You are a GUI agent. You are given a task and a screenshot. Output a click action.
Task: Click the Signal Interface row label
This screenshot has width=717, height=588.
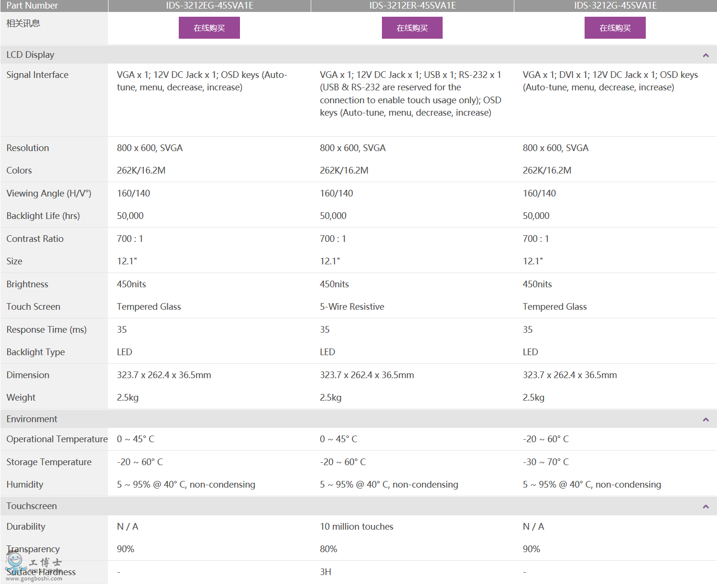(37, 75)
